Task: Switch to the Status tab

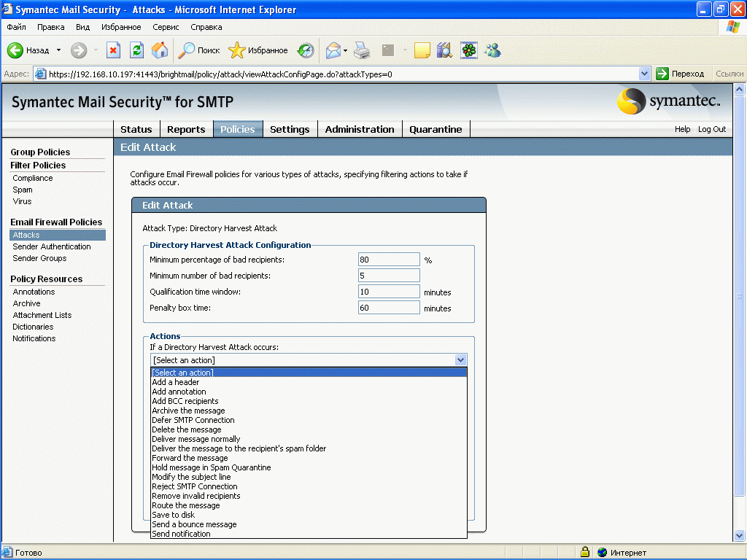Action: click(x=136, y=129)
